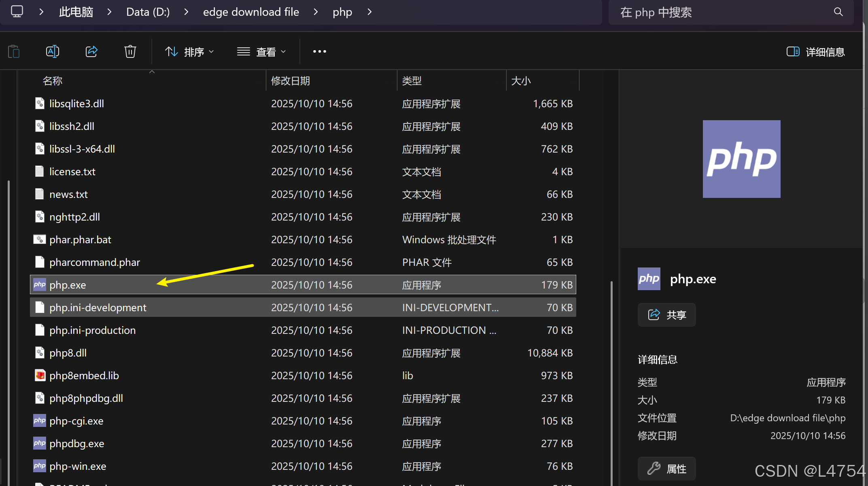Click the php8embed.lib file icon
Screen dimensions: 868x486
click(40, 376)
